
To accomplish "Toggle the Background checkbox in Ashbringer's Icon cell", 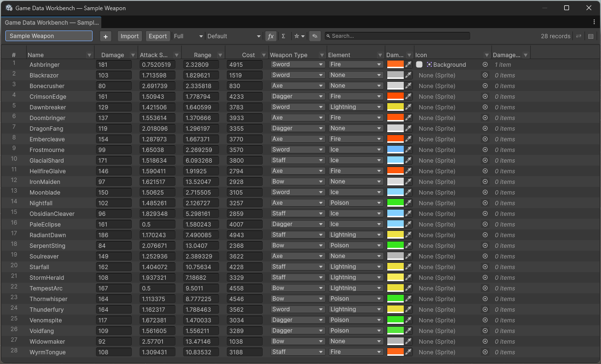I will tap(419, 64).
